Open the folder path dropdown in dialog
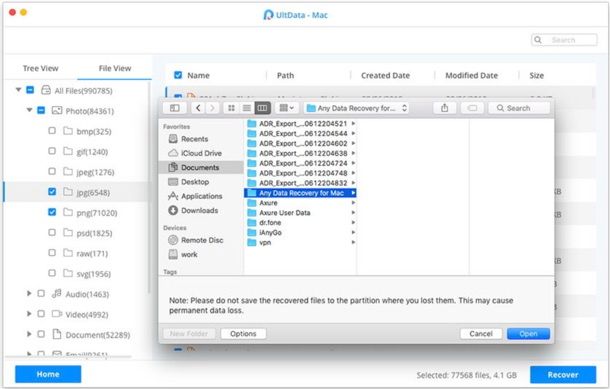Viewport: 610px width, 389px height. 356,108
